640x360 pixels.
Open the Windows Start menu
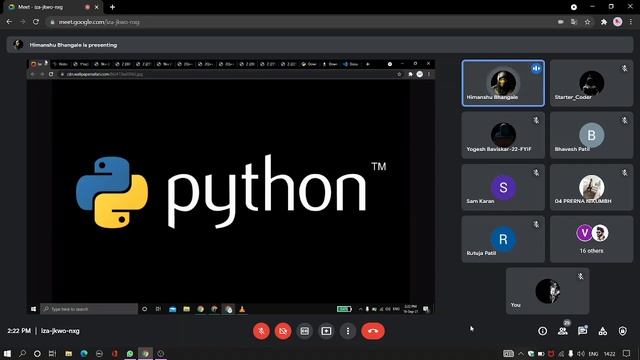7,353
